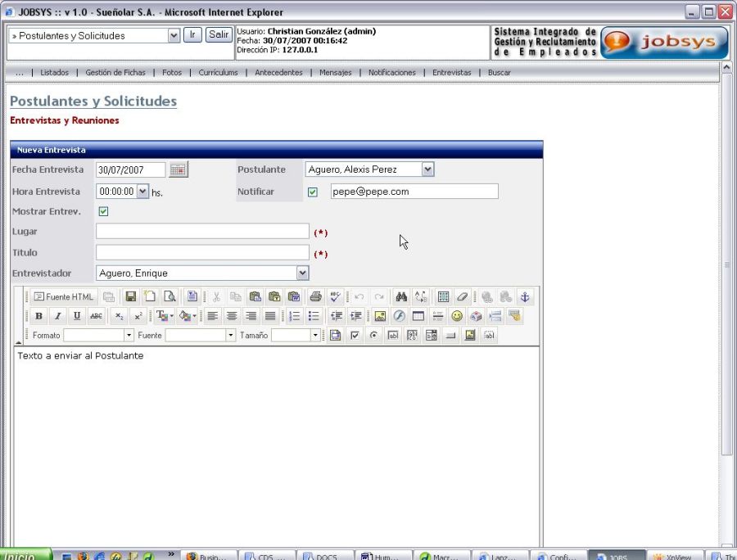Open the Hora Entrevista time dropdown
Viewport: 737px width, 560px height.
click(142, 191)
